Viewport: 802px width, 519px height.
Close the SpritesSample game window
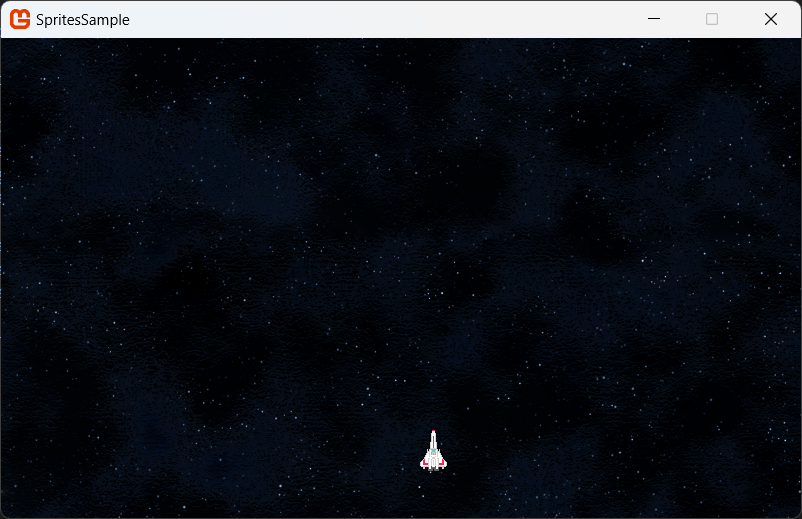770,19
